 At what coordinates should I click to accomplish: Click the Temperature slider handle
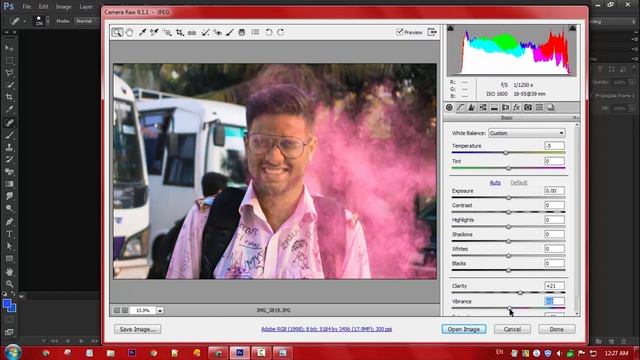506,153
